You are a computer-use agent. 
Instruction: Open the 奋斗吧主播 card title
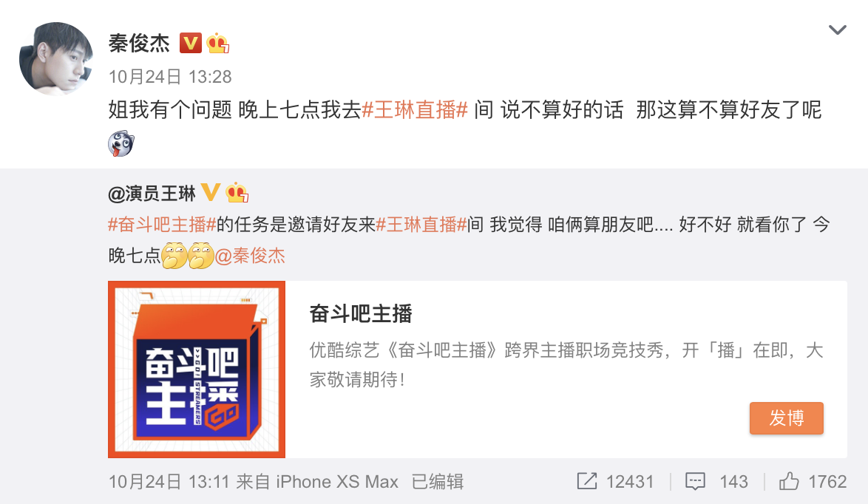pyautogui.click(x=361, y=313)
